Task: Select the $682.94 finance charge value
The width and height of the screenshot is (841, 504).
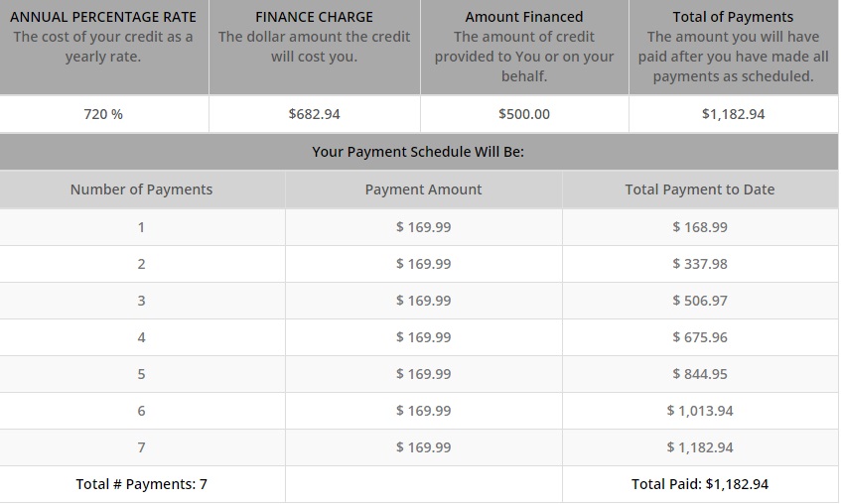Action: point(314,114)
